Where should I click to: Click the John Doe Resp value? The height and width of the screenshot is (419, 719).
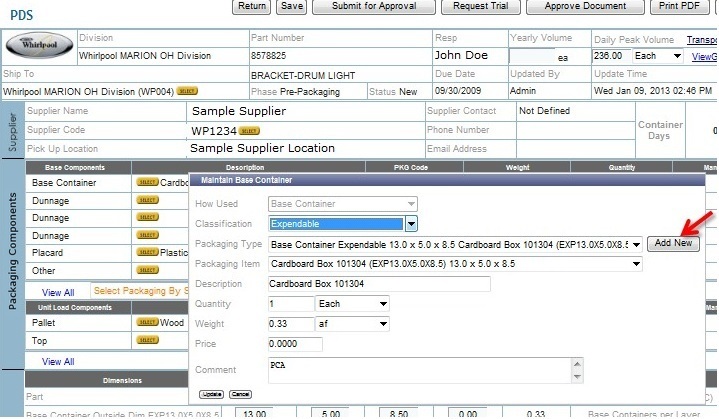point(461,55)
